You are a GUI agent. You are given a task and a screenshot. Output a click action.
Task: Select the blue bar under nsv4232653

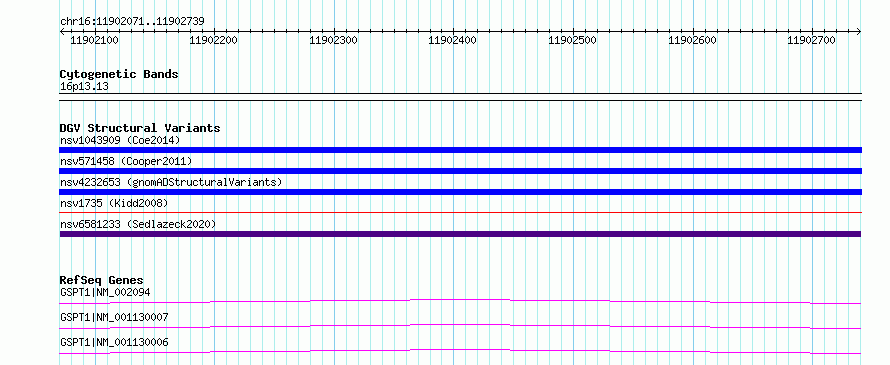coord(460,192)
